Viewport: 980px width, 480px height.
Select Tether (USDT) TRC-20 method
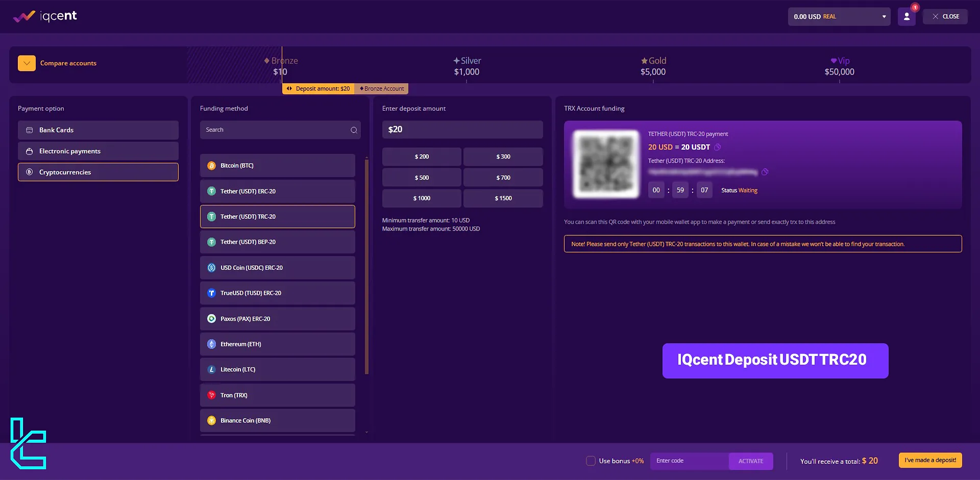(278, 217)
